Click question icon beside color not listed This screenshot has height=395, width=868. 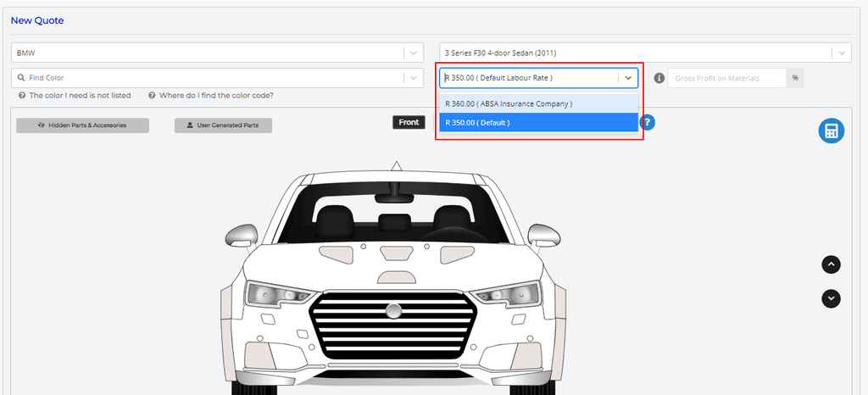click(21, 96)
